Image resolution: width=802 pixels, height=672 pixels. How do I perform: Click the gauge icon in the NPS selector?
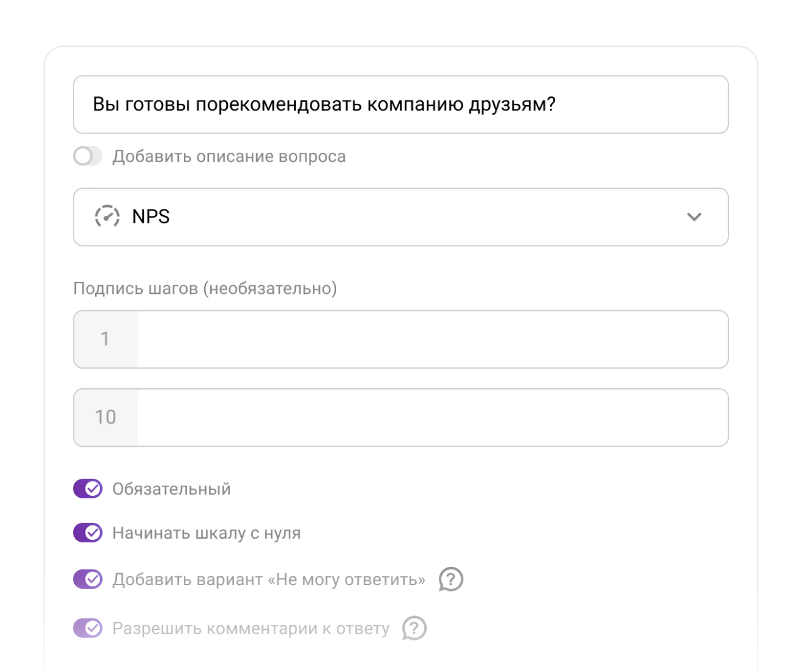point(107,216)
